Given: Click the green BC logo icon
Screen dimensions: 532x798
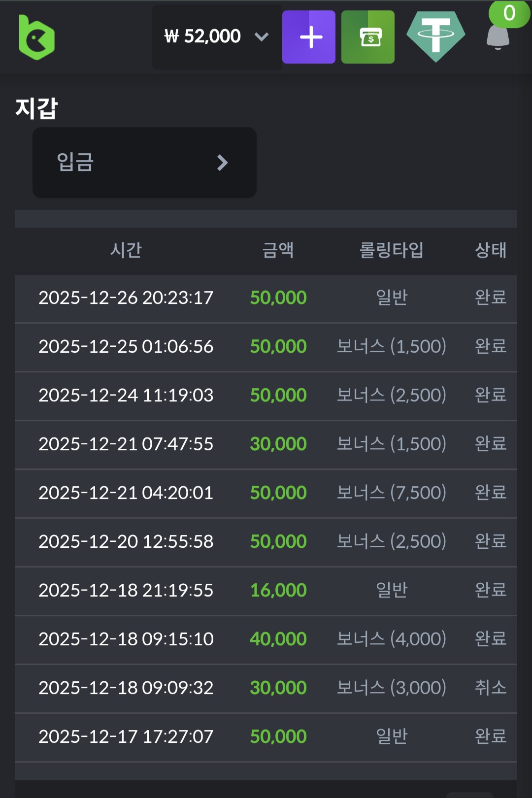Looking at the screenshot, I should click(36, 37).
